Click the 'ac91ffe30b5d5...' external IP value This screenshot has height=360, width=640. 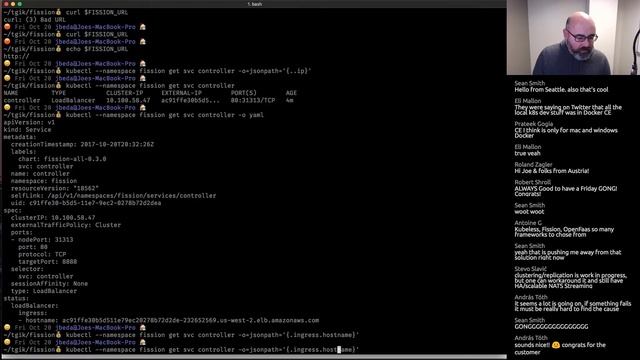pyautogui.click(x=190, y=100)
